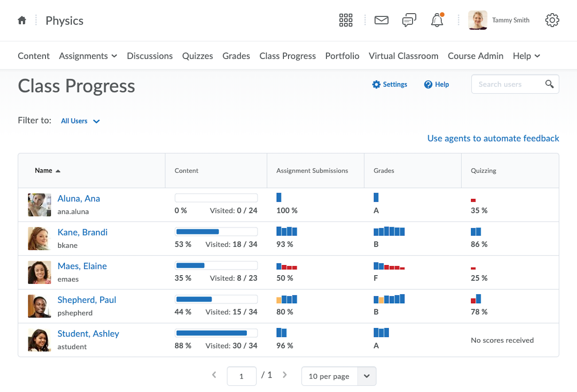Go to the course home icon
The height and width of the screenshot is (392, 577).
pyautogui.click(x=22, y=20)
